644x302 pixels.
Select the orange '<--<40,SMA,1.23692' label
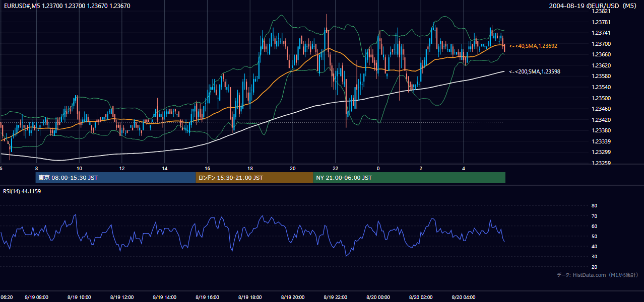[x=533, y=46]
